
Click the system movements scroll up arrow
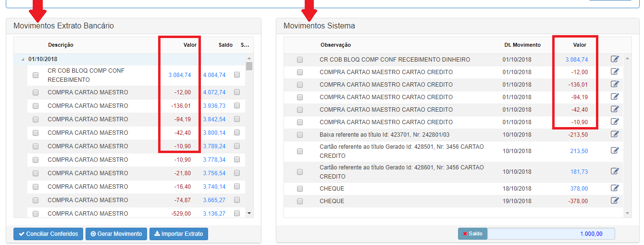[x=627, y=59]
